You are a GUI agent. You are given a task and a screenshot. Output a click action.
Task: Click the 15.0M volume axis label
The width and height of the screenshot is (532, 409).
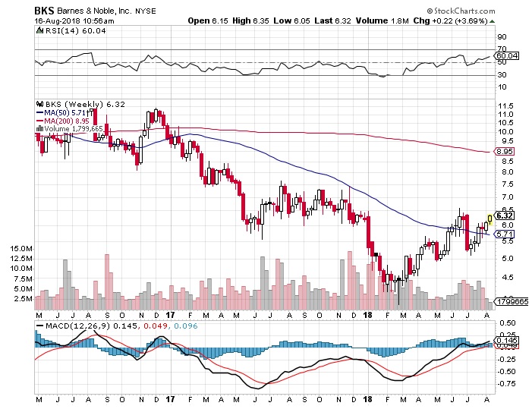pyautogui.click(x=21, y=249)
